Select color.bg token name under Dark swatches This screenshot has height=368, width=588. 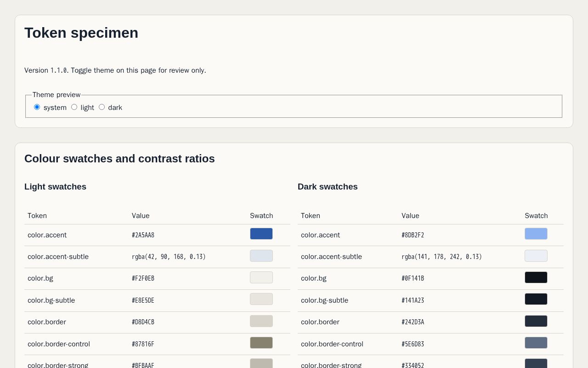314,278
